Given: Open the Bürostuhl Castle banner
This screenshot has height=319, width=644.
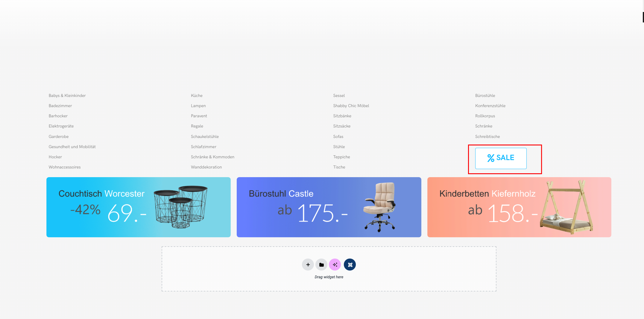Looking at the screenshot, I should pos(329,207).
